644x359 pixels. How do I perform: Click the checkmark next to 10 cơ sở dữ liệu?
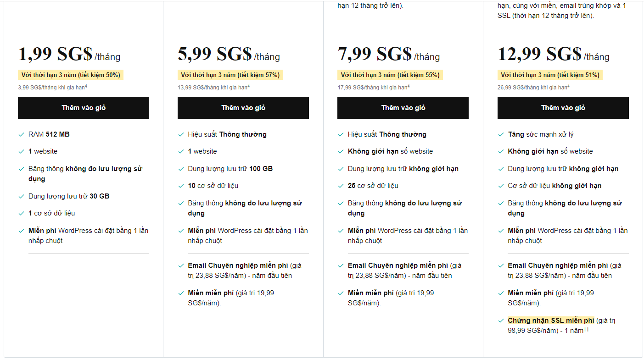181,186
